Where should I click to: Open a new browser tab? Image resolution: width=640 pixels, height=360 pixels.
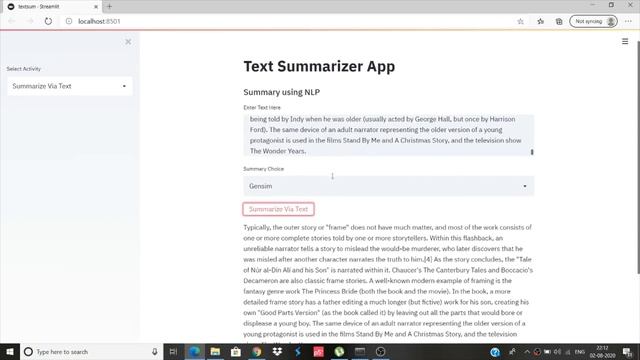(x=109, y=7)
